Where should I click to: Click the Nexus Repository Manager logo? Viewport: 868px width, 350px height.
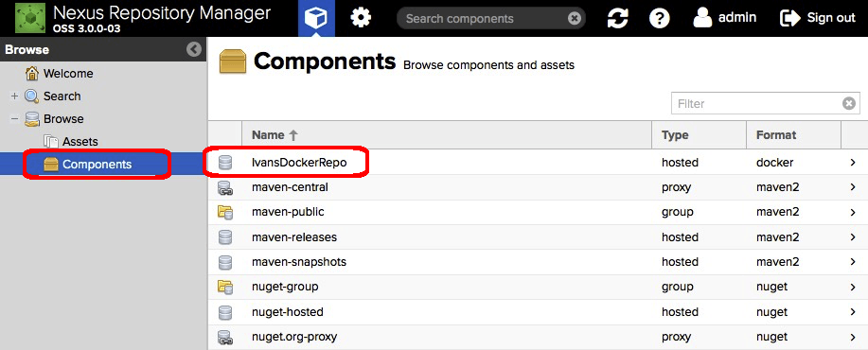pyautogui.click(x=30, y=18)
